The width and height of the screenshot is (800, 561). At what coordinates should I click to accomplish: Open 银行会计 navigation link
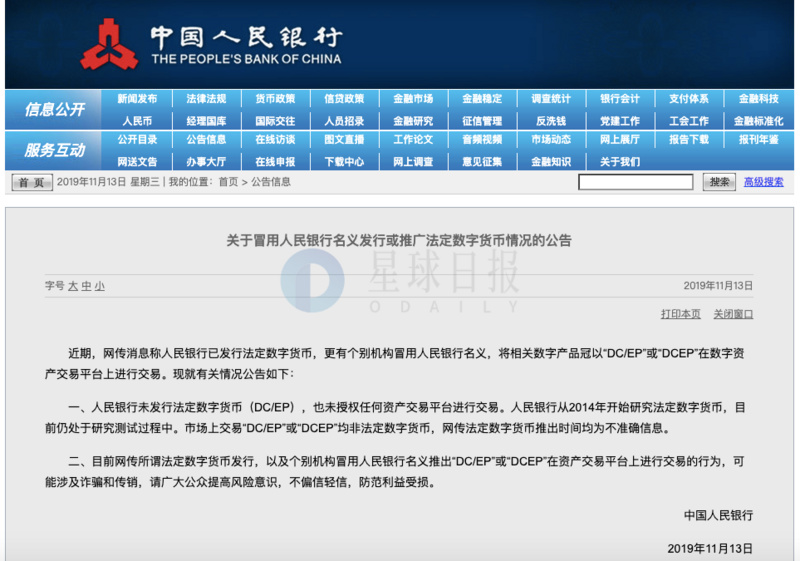(x=619, y=98)
